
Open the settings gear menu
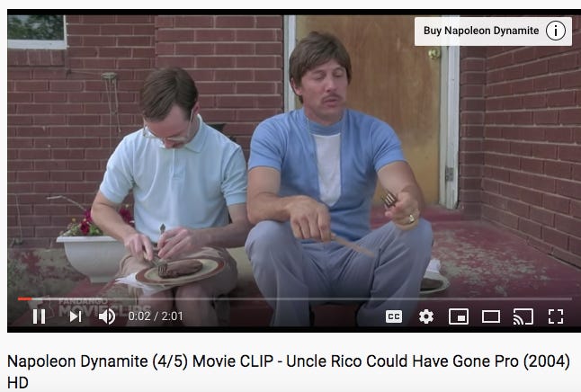[x=426, y=316]
